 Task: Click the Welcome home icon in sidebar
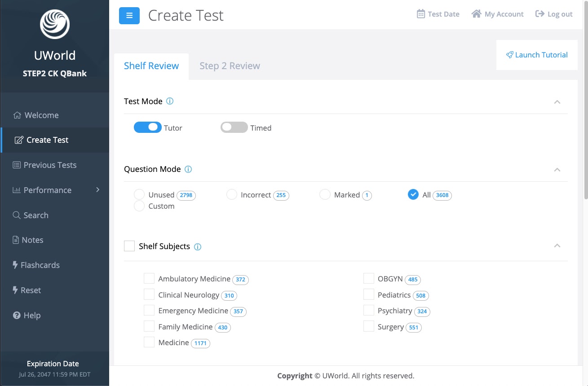tap(17, 115)
